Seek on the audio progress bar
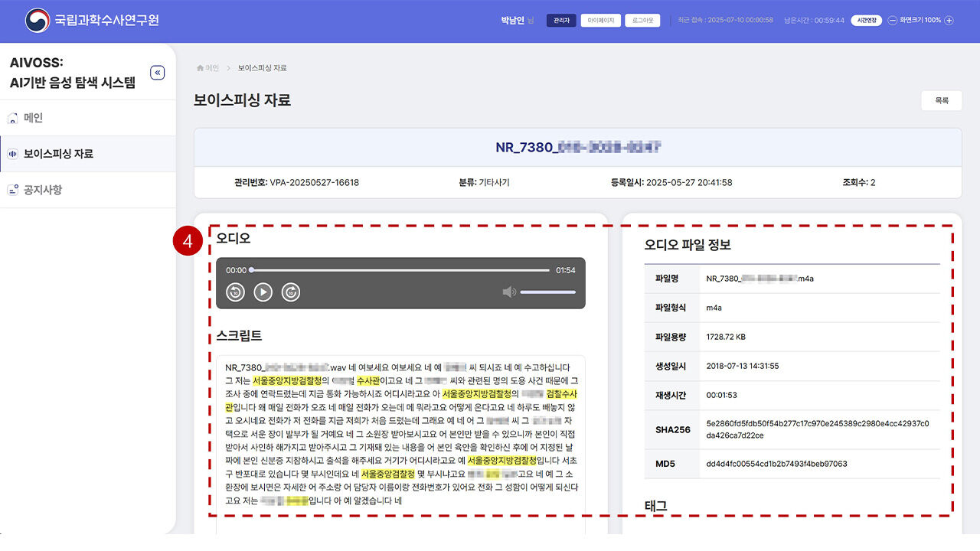This screenshot has height=551, width=980. (x=400, y=270)
